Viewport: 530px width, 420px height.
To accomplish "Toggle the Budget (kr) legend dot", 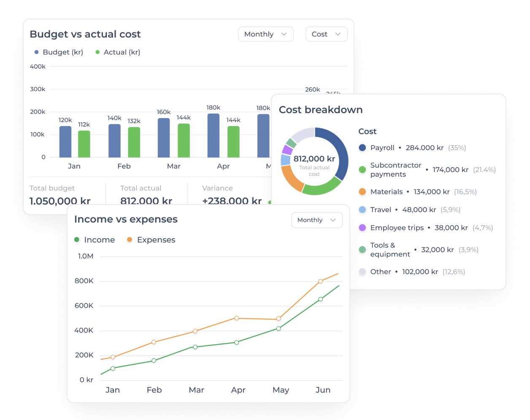I will click(37, 52).
